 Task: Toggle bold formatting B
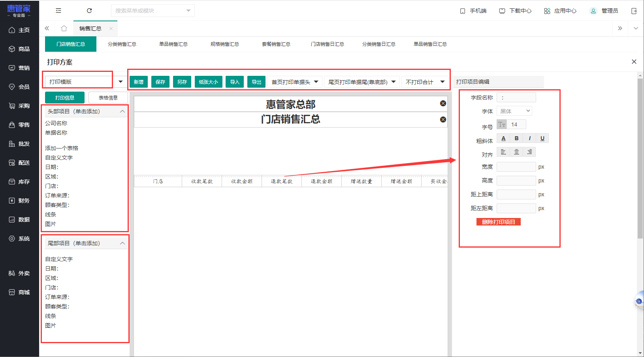(516, 138)
